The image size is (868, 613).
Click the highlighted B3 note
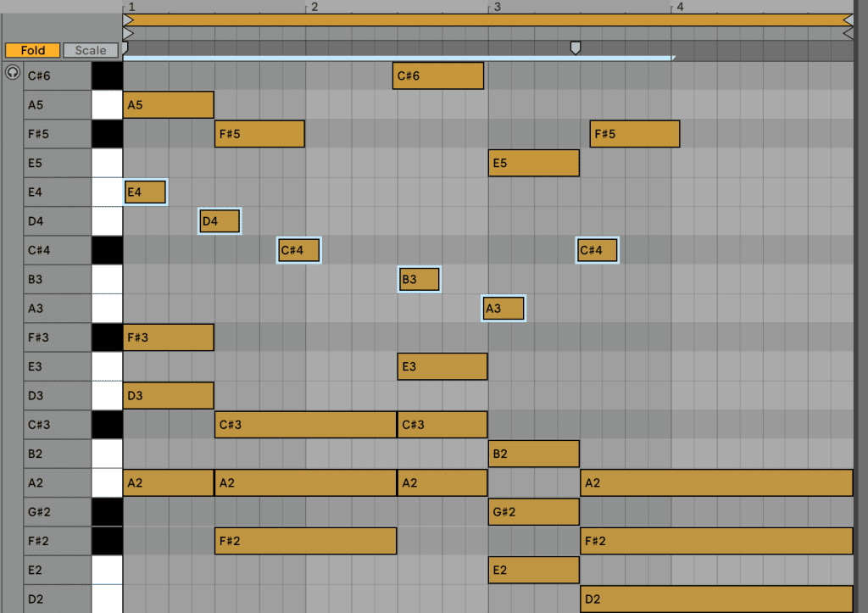tap(419, 279)
